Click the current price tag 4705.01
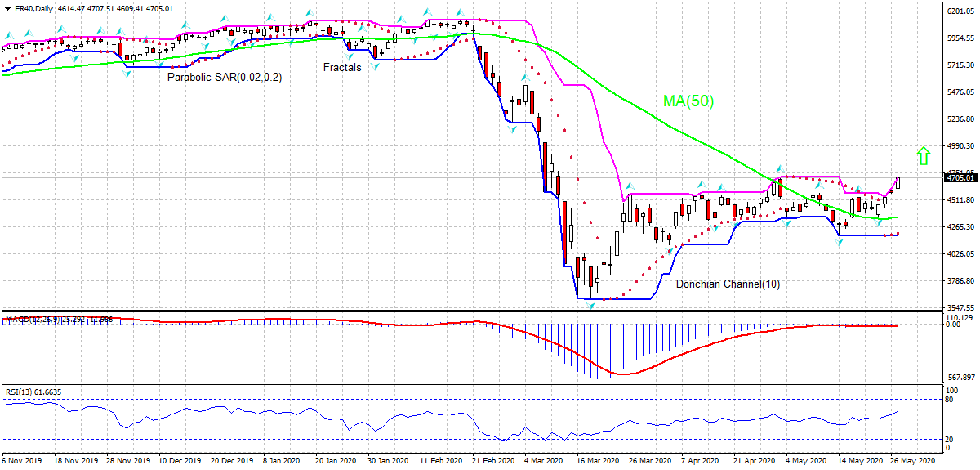Screen dimensions: 980x470 pyautogui.click(x=960, y=177)
